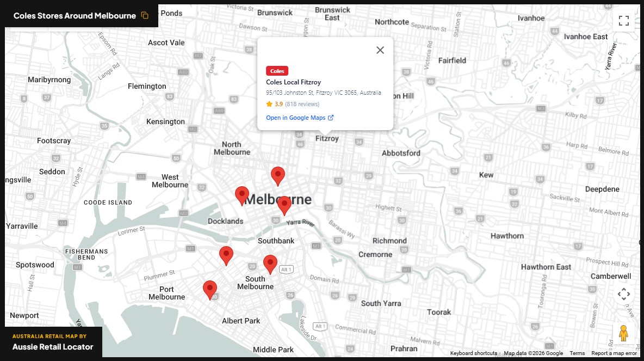Click the (818 reviews) text
644x361 pixels.
click(302, 104)
